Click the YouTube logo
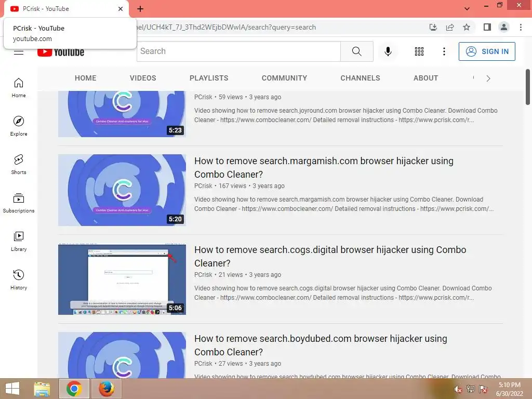Image resolution: width=532 pixels, height=399 pixels. (x=61, y=52)
